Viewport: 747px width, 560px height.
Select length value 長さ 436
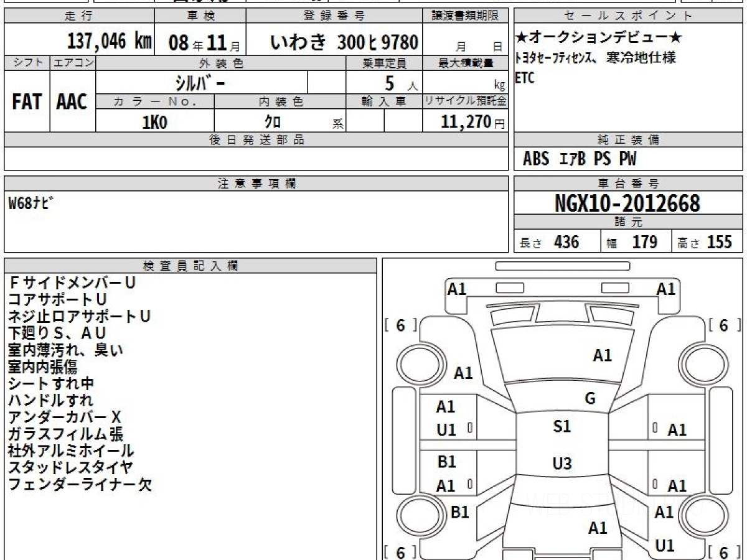click(x=549, y=242)
